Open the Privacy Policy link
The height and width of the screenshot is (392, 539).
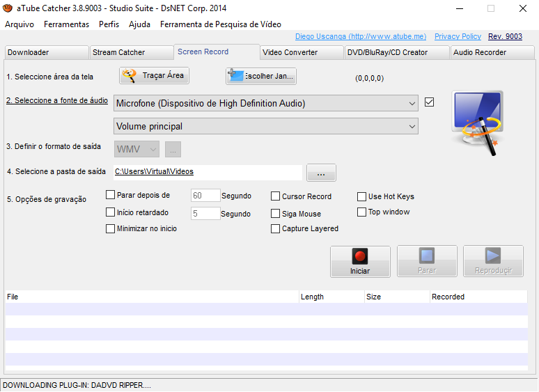coord(458,36)
